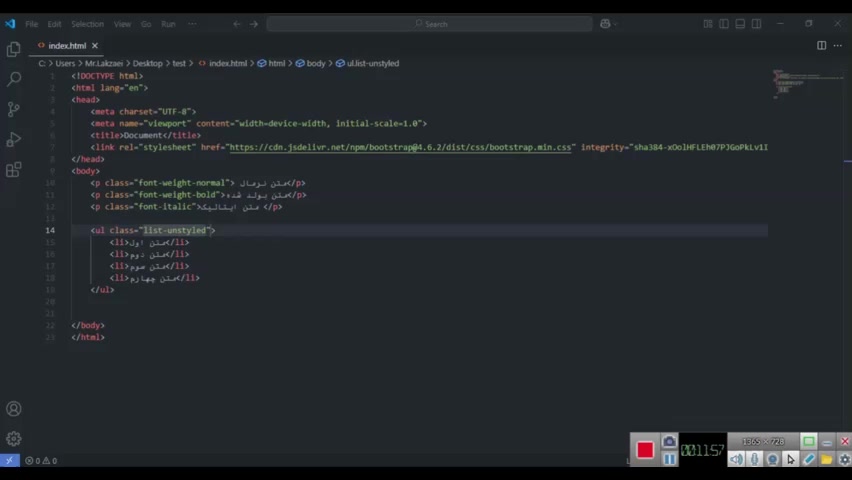Screen dimensions: 852x480
Task: Expand the hidden menus ellipsis in menu bar
Action: point(192,24)
